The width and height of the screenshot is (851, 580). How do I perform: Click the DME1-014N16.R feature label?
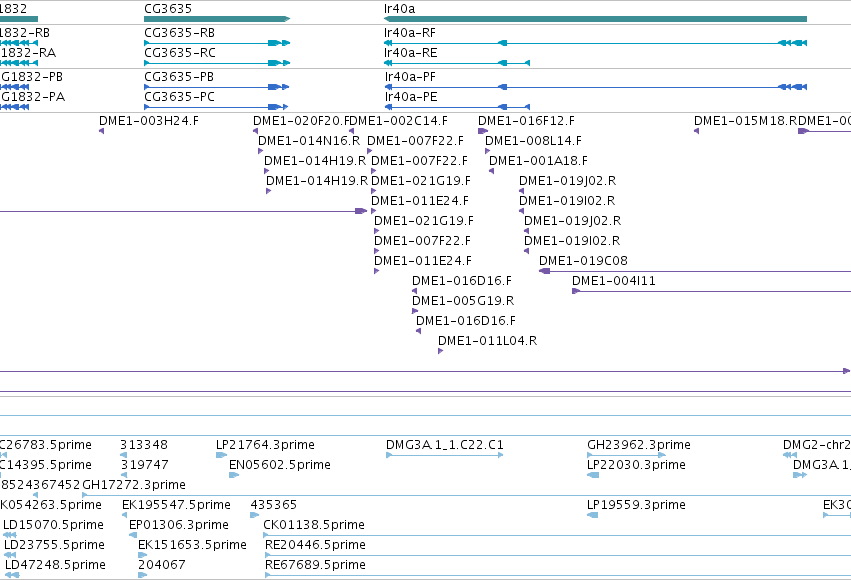click(309, 141)
